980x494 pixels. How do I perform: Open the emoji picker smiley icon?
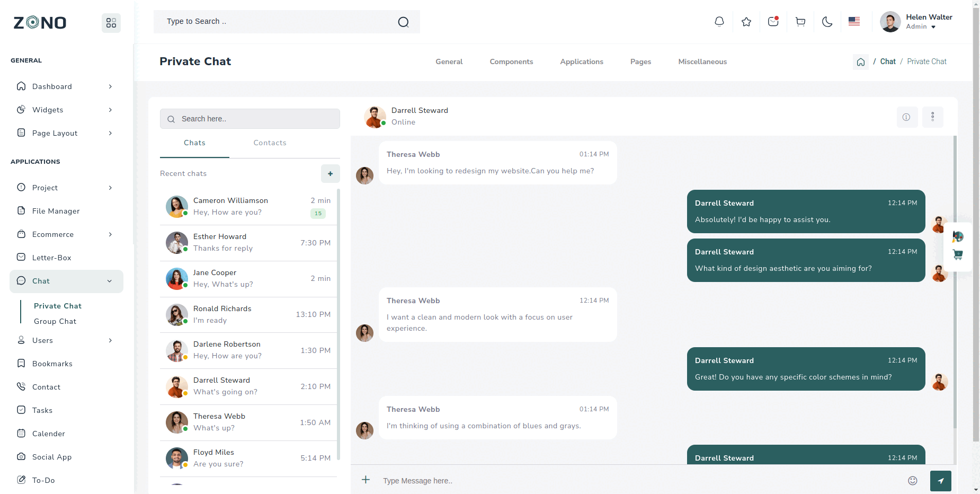point(912,481)
